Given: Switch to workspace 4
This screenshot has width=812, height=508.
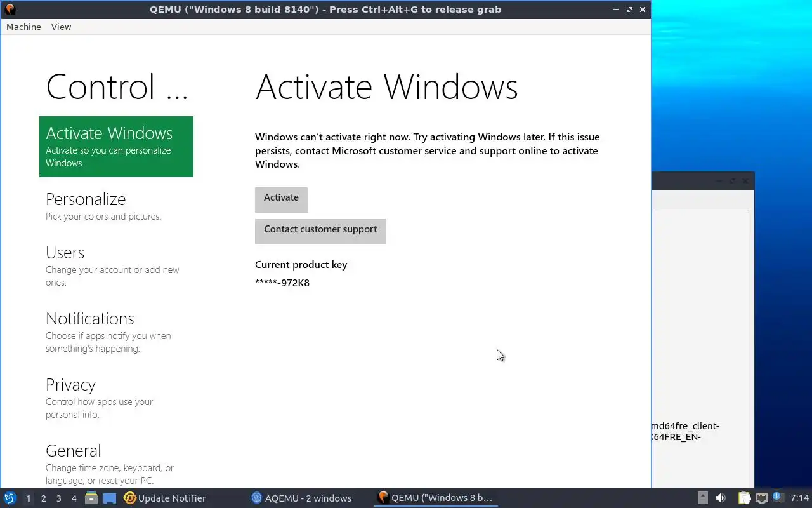Looking at the screenshot, I should coord(74,498).
